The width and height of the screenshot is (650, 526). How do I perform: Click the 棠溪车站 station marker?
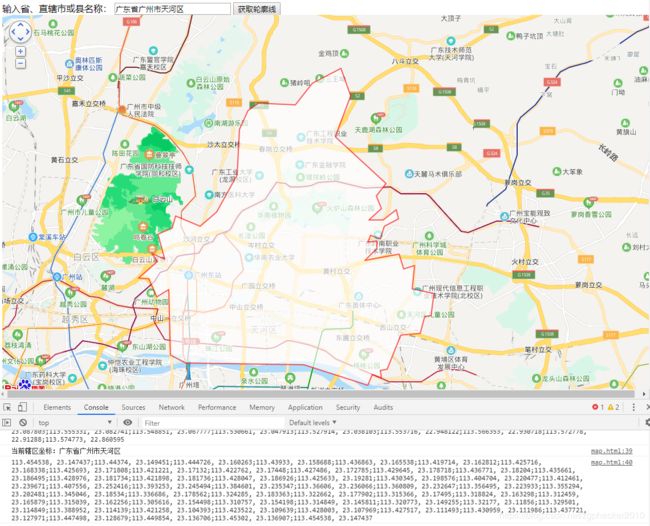(x=33, y=237)
